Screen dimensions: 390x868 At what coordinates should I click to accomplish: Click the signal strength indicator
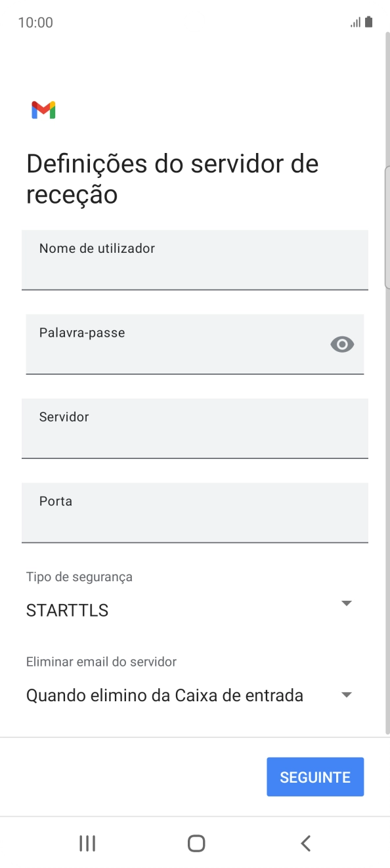click(x=354, y=21)
